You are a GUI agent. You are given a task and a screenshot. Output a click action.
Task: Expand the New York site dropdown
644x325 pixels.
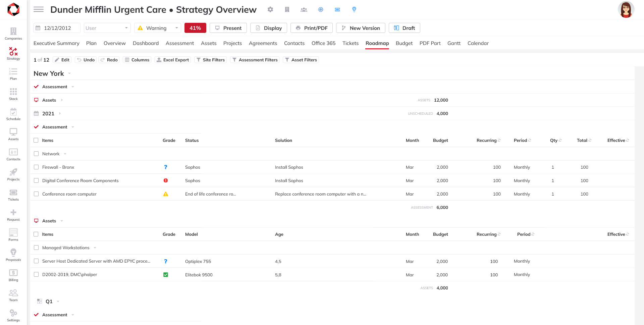[69, 73]
